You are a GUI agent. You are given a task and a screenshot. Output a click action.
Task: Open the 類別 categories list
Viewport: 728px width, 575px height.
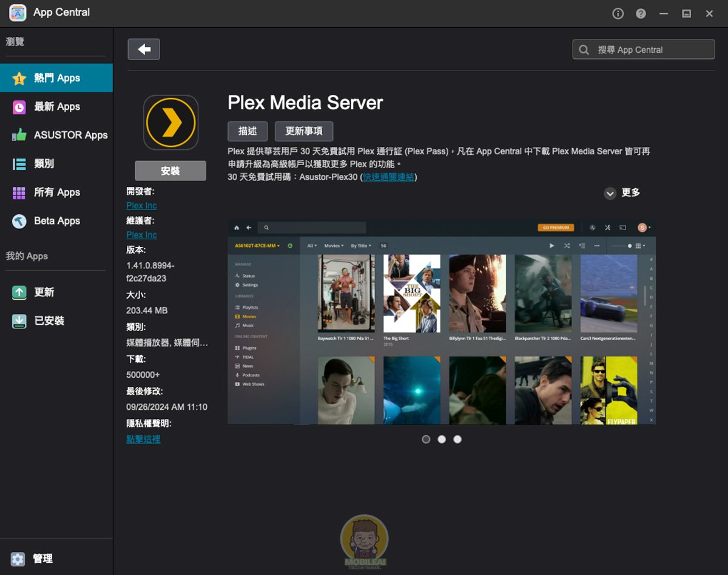tap(56, 163)
